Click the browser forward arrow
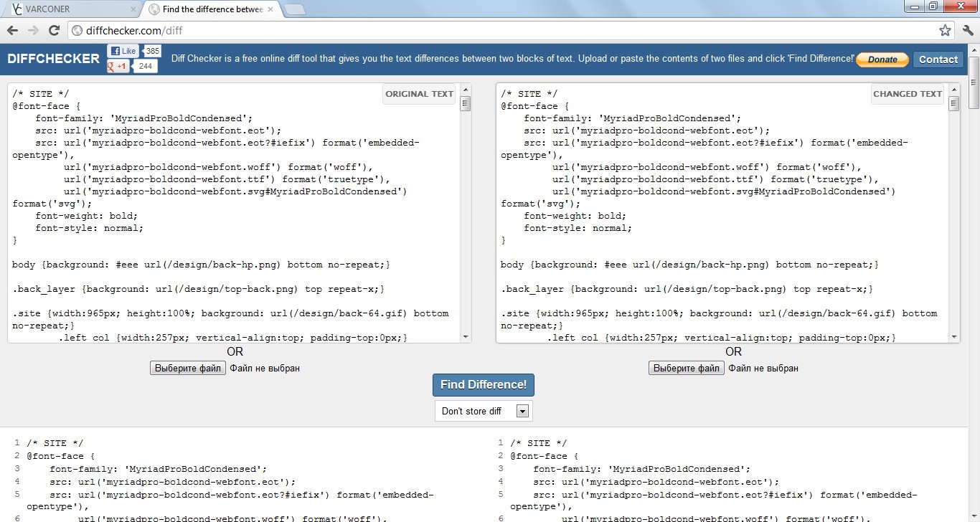The image size is (980, 522). (x=33, y=30)
